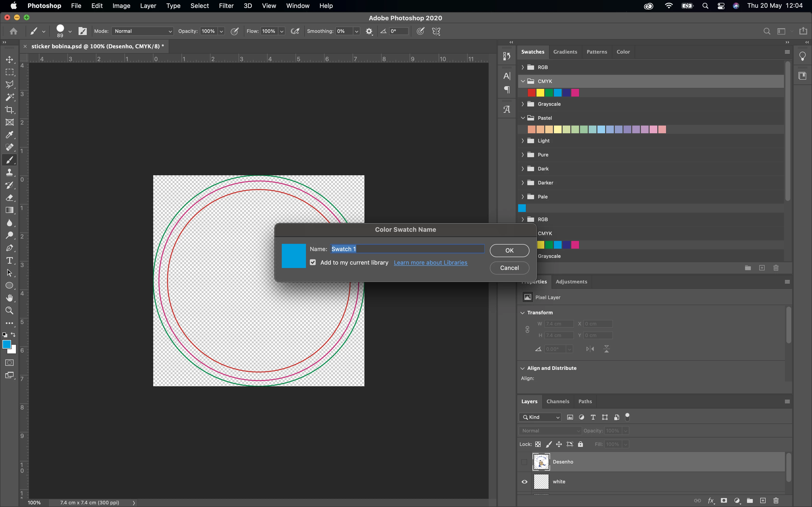
Task: Select the Eyedropper tool
Action: [x=9, y=135]
